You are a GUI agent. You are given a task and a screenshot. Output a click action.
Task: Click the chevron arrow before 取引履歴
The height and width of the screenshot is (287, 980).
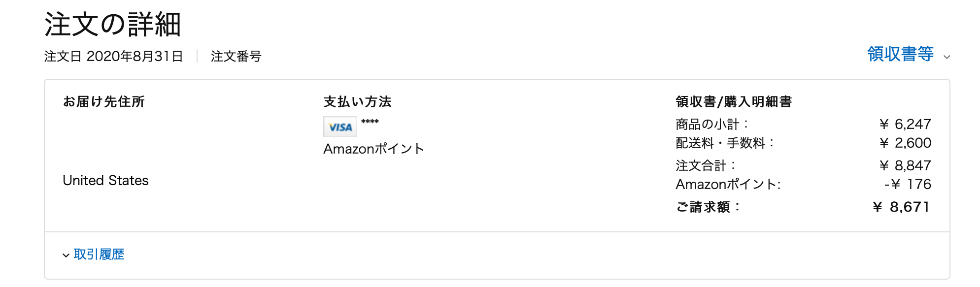click(x=66, y=255)
